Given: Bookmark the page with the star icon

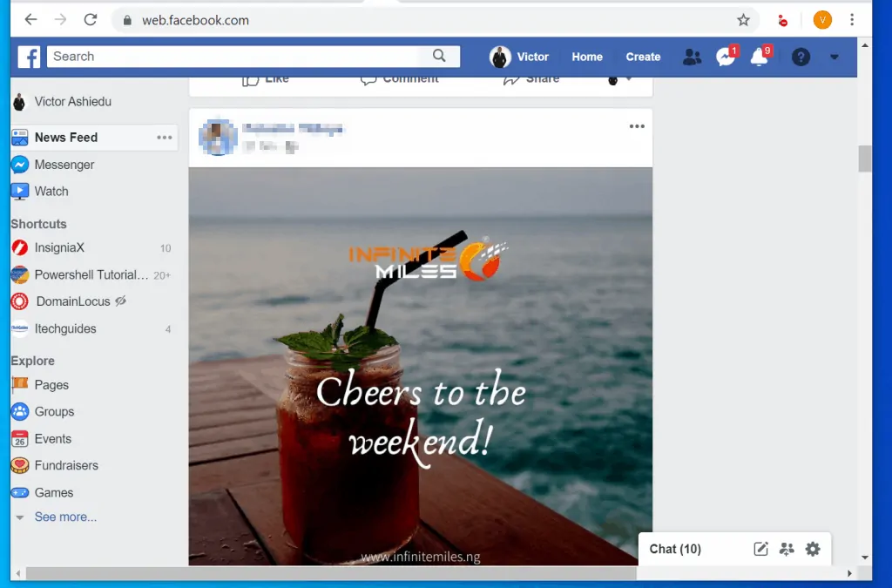Looking at the screenshot, I should coord(743,19).
